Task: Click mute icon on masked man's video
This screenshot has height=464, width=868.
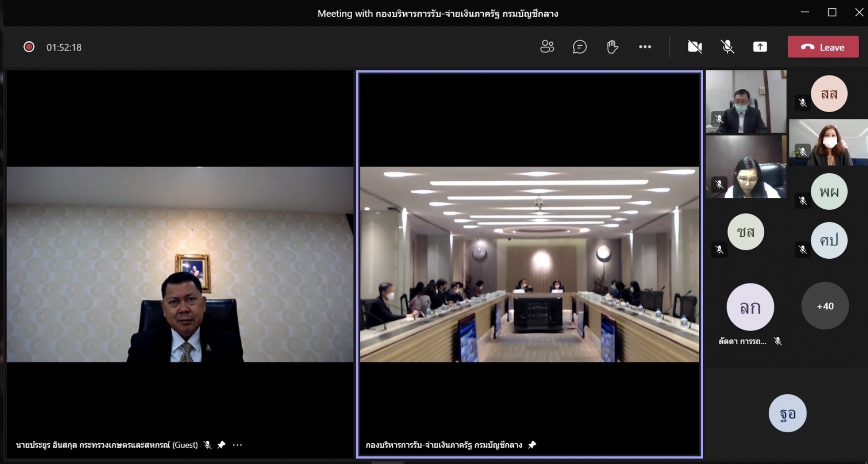Action: pyautogui.click(x=719, y=119)
